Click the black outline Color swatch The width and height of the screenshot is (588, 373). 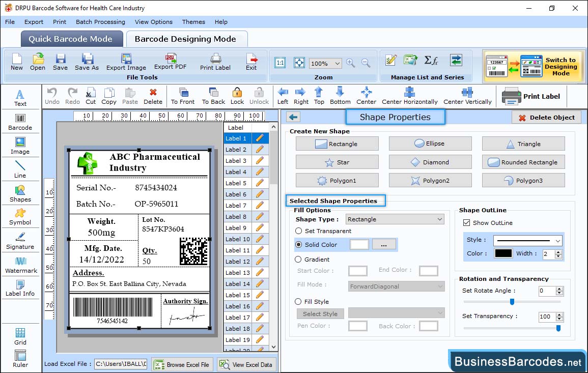click(x=503, y=253)
